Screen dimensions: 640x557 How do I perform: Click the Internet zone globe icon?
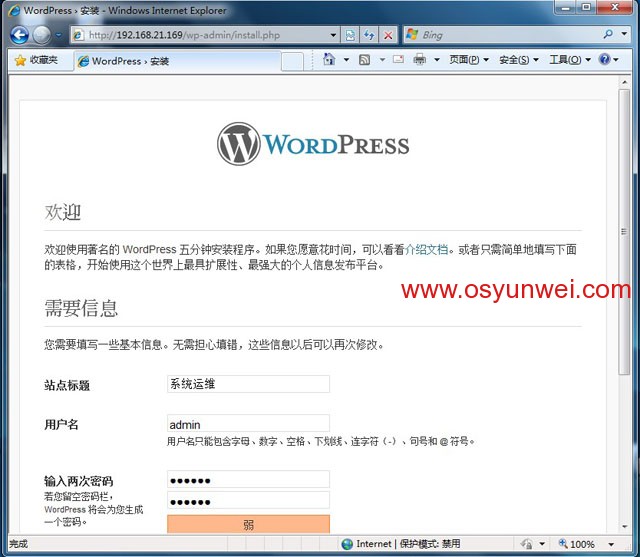tap(347, 544)
